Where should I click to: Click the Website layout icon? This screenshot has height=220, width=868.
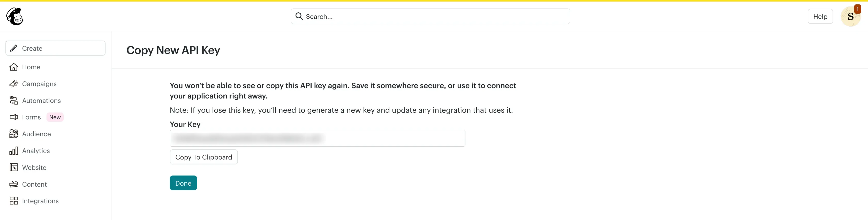13,168
